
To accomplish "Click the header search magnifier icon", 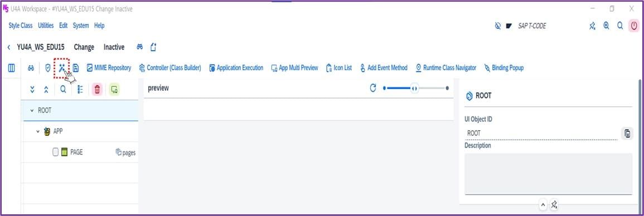I will (620, 26).
